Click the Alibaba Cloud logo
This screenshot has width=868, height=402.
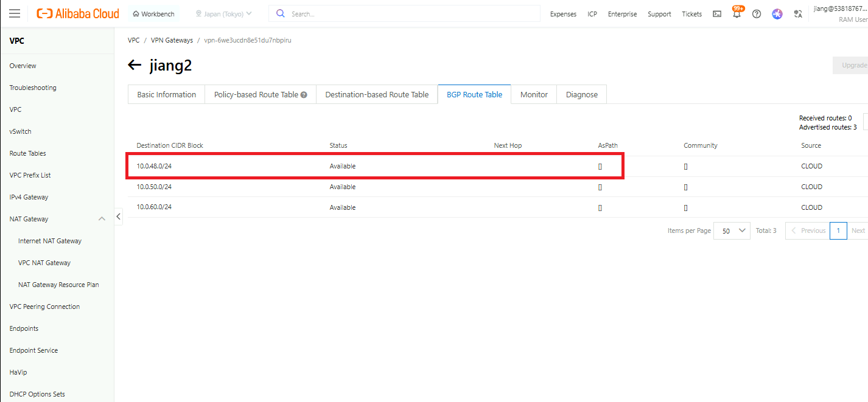[78, 13]
